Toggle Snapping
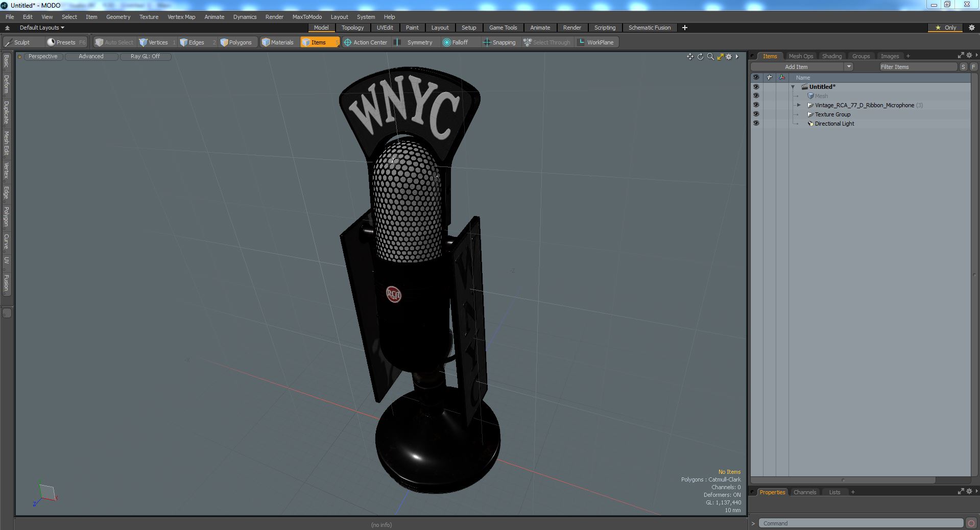 coord(500,42)
